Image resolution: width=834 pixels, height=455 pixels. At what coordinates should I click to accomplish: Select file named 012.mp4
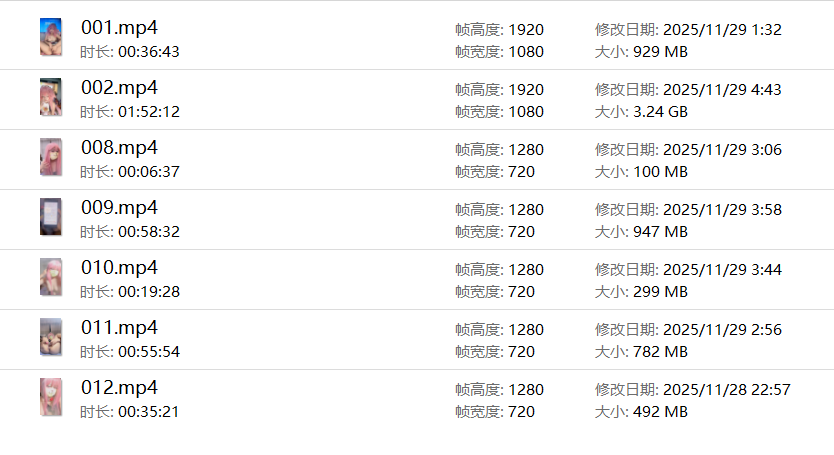click(119, 388)
